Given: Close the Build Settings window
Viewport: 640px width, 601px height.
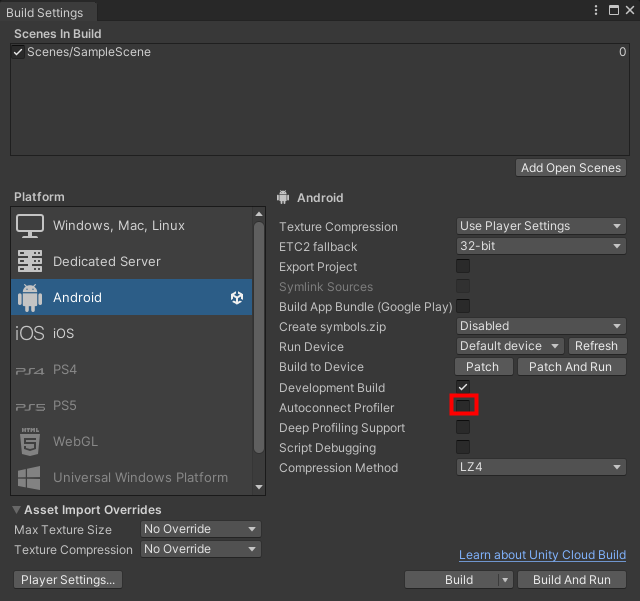Looking at the screenshot, I should point(630,10).
